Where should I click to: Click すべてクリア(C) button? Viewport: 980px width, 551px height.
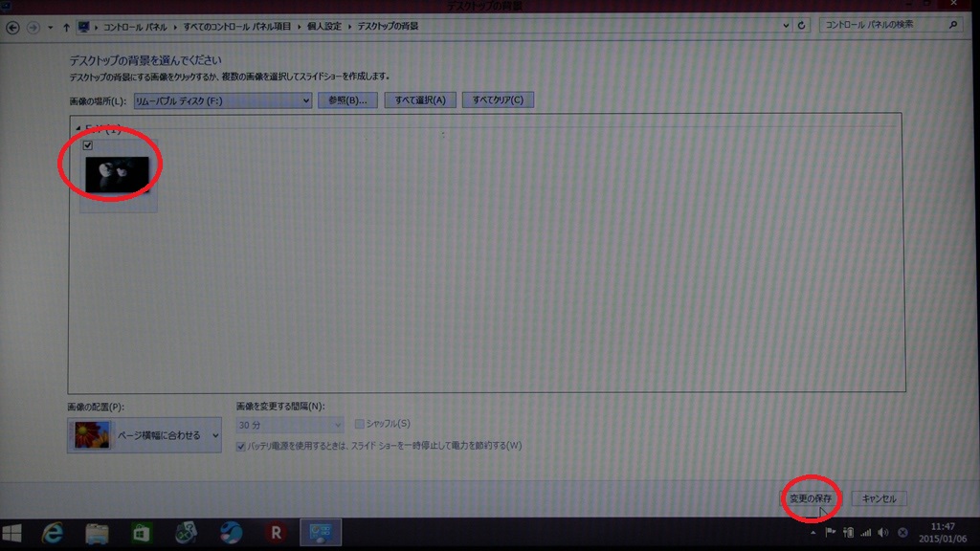pos(498,99)
